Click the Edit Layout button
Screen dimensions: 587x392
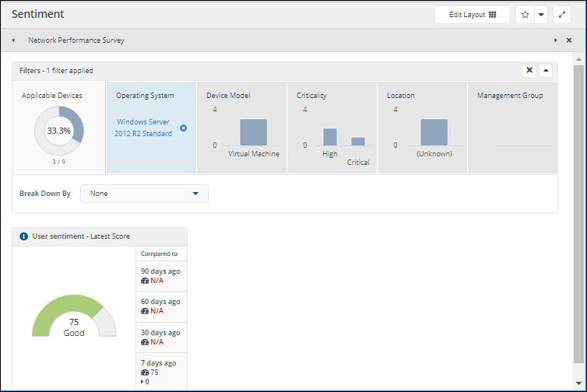472,15
